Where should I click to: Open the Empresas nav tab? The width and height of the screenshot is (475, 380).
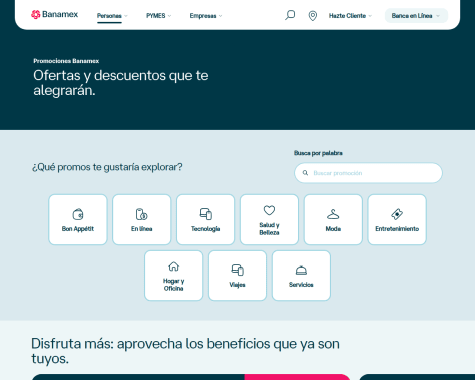(203, 16)
